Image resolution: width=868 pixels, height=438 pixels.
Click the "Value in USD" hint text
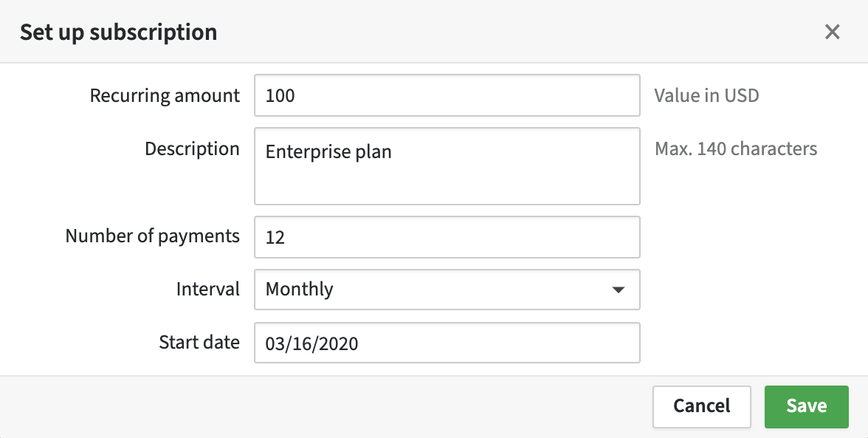coord(706,95)
